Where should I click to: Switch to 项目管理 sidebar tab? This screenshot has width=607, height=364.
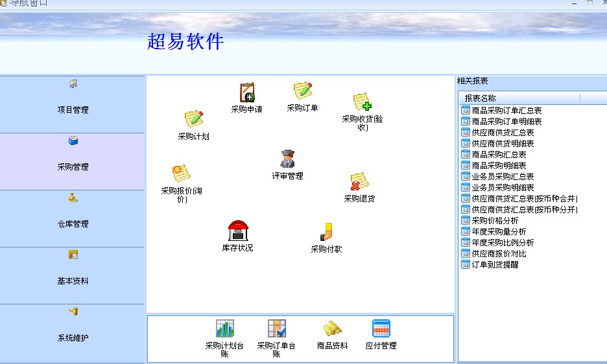pos(73,104)
